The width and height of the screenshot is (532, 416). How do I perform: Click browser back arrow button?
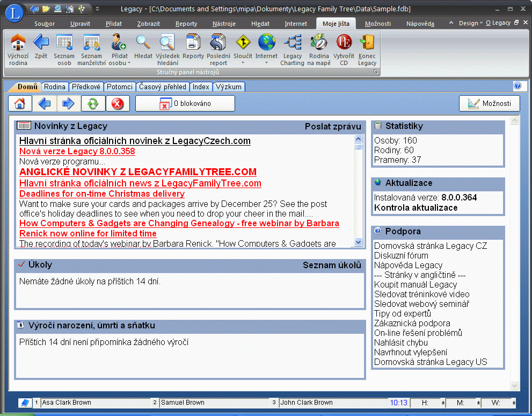(x=45, y=104)
